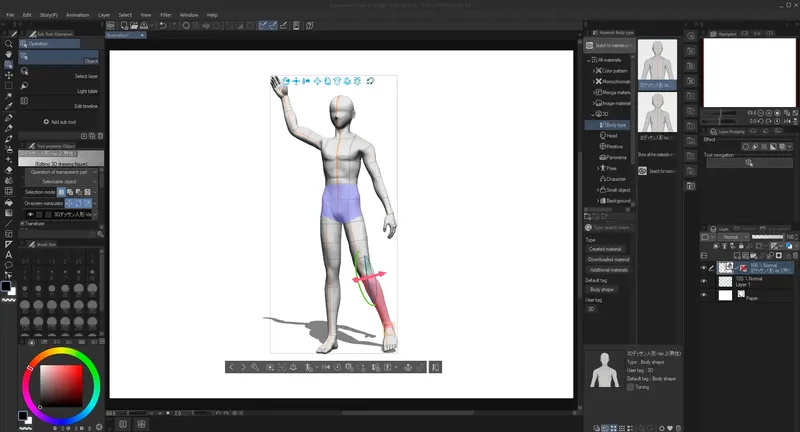Select the Eraser tool

pyautogui.click(x=8, y=170)
